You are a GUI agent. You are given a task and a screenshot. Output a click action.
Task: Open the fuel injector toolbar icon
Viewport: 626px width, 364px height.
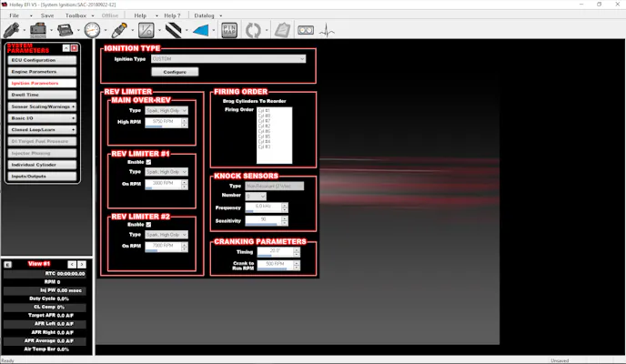pyautogui.click(x=119, y=30)
